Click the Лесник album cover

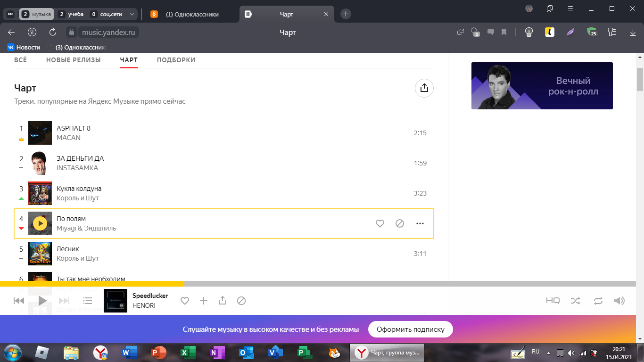pyautogui.click(x=40, y=254)
